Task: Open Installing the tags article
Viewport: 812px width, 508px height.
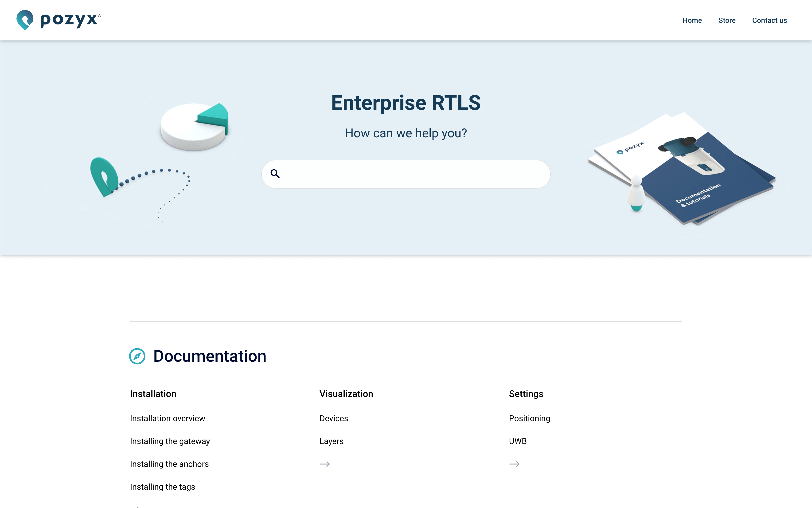Action: pyautogui.click(x=162, y=487)
